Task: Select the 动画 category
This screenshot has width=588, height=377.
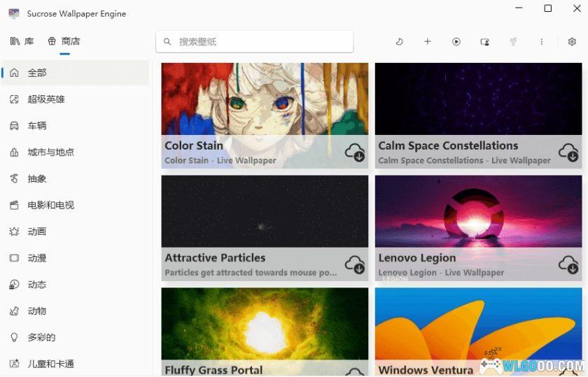Action: [x=75, y=232]
